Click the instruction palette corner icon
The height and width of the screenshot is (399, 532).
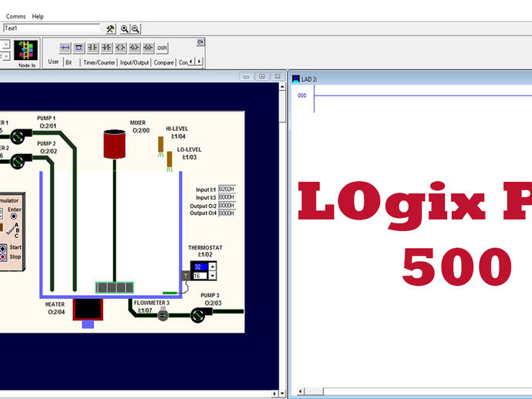[200, 42]
